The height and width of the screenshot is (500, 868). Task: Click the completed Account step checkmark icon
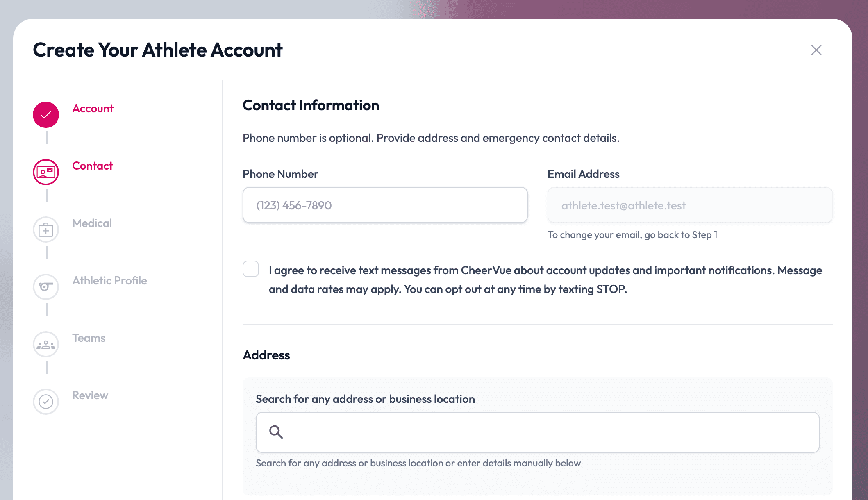[x=45, y=115]
